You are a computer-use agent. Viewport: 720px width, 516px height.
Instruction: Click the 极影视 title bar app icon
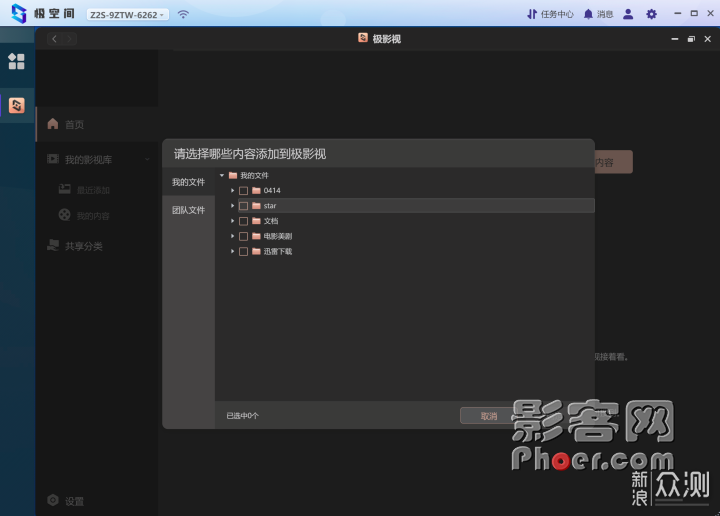click(363, 38)
